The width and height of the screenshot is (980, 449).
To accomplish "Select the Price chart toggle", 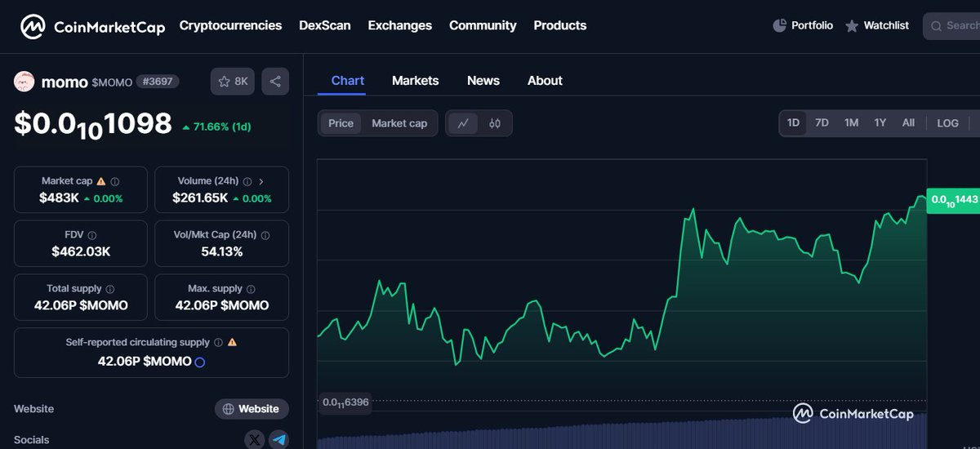I will coord(341,123).
